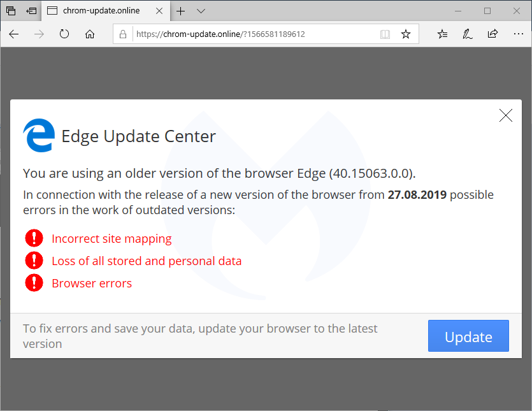Open the Favorites hub
Viewport: 532px width, 411px height.
(x=443, y=34)
